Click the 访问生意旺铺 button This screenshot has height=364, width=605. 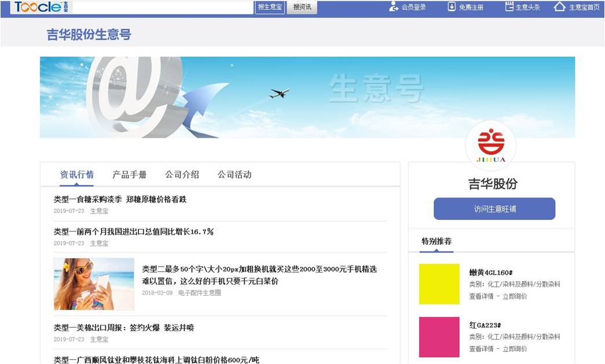(494, 209)
